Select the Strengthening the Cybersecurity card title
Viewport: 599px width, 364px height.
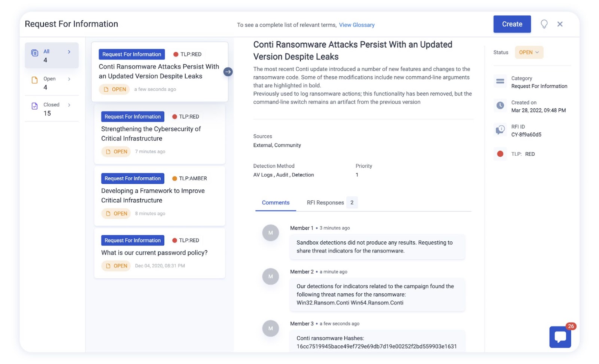pos(151,134)
